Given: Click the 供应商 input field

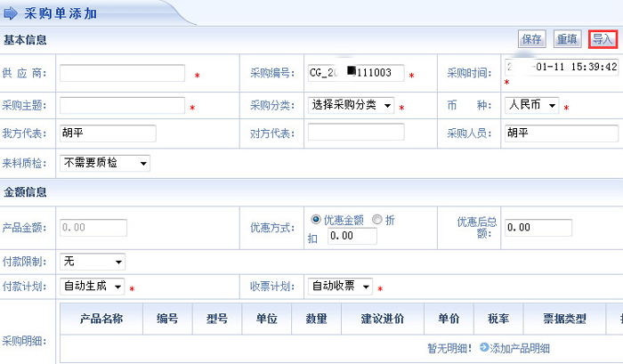Looking at the screenshot, I should [x=123, y=73].
